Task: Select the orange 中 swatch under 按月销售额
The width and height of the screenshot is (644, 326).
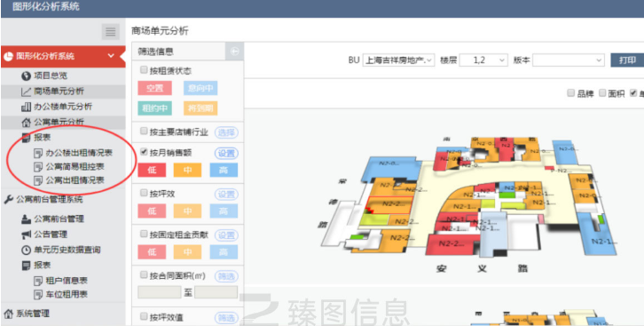Action: 188,171
